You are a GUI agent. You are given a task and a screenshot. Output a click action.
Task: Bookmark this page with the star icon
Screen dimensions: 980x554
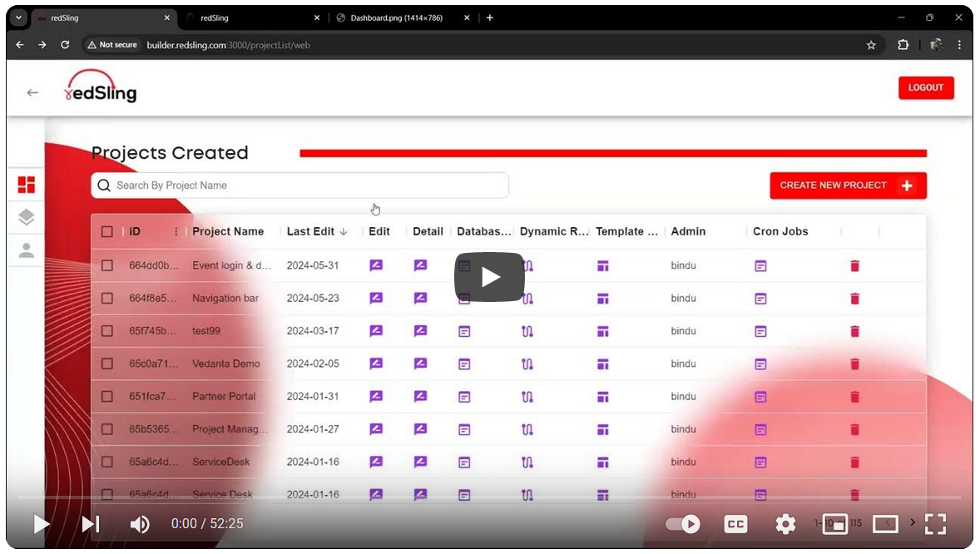click(871, 45)
